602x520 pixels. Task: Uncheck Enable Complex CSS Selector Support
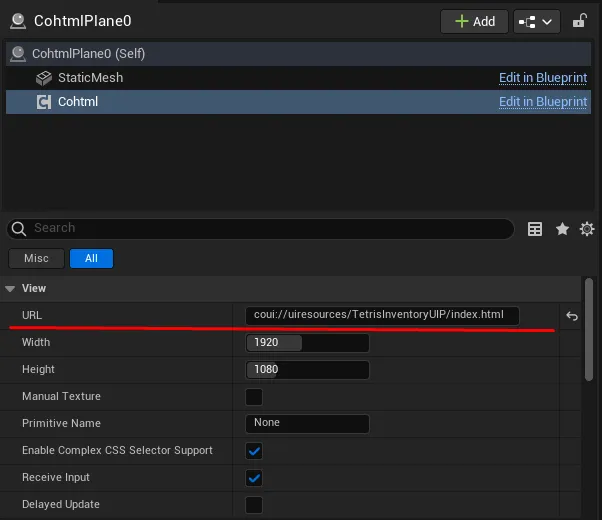(x=254, y=451)
